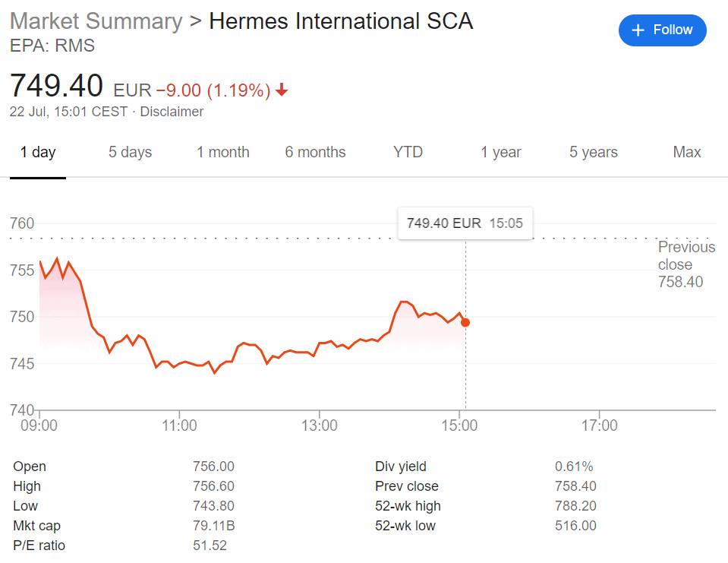728x563 pixels.
Task: Click the P/E ratio value 51.52
Action: tap(210, 546)
